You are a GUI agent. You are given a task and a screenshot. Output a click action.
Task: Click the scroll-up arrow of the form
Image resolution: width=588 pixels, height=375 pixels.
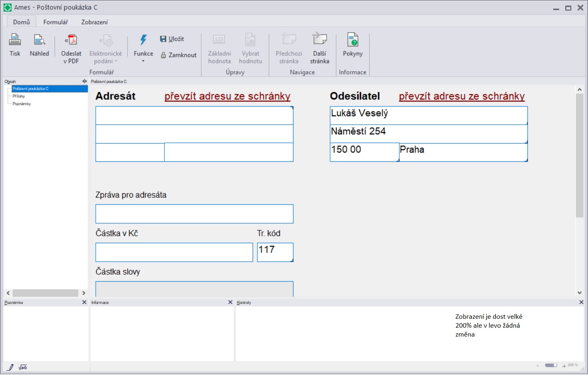[x=580, y=89]
